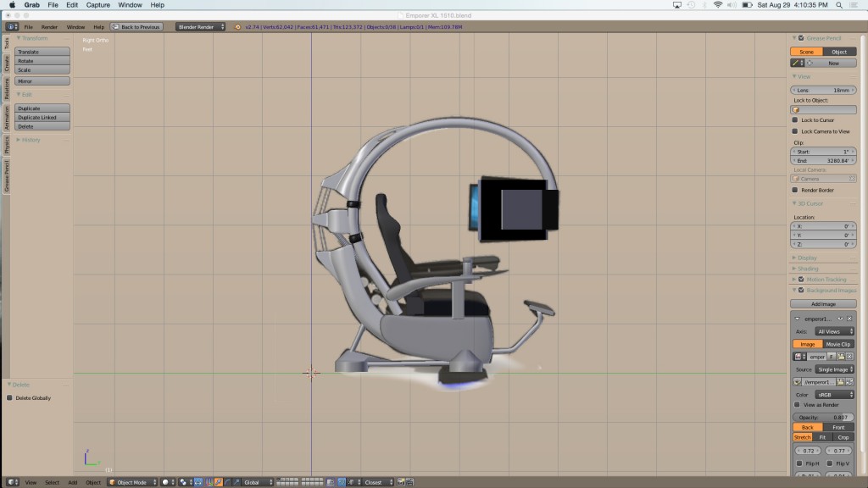Open the Axis dropdown showing All Views

point(834,331)
